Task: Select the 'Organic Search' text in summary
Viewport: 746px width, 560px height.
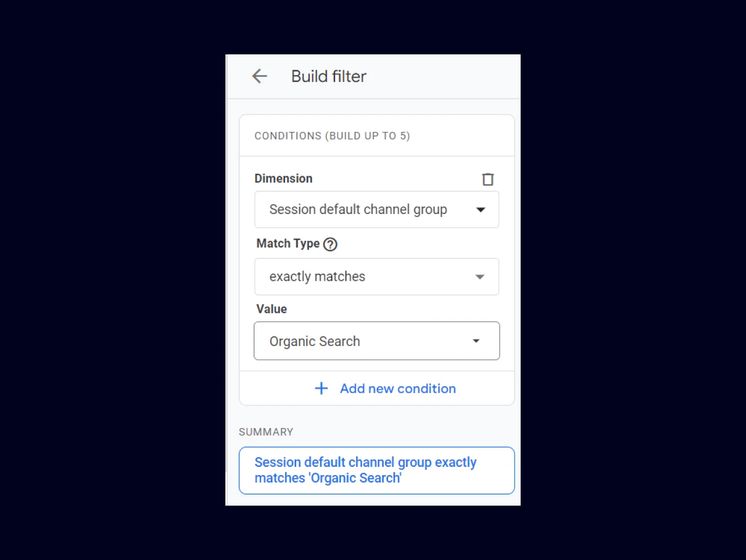Action: click(355, 478)
